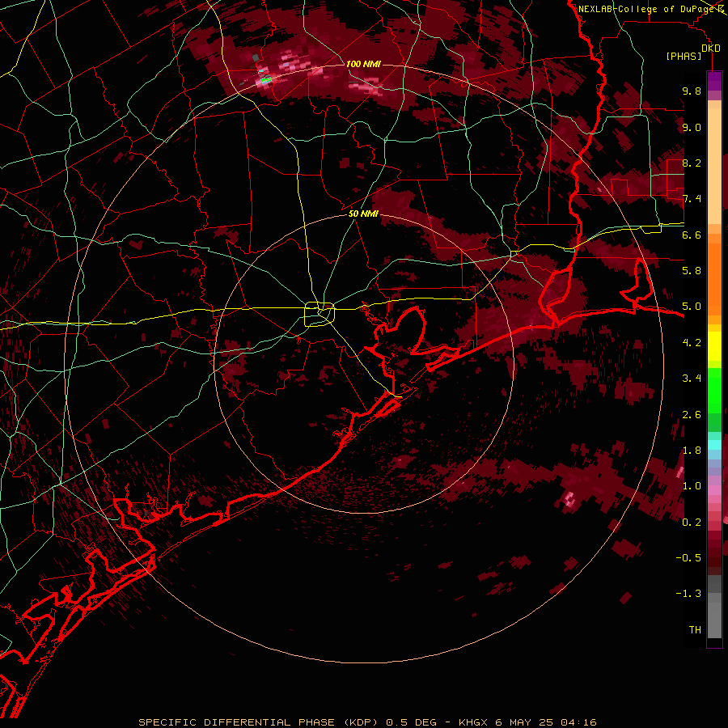
Task: Click the 6.6 value on color scale
Action: (x=692, y=235)
